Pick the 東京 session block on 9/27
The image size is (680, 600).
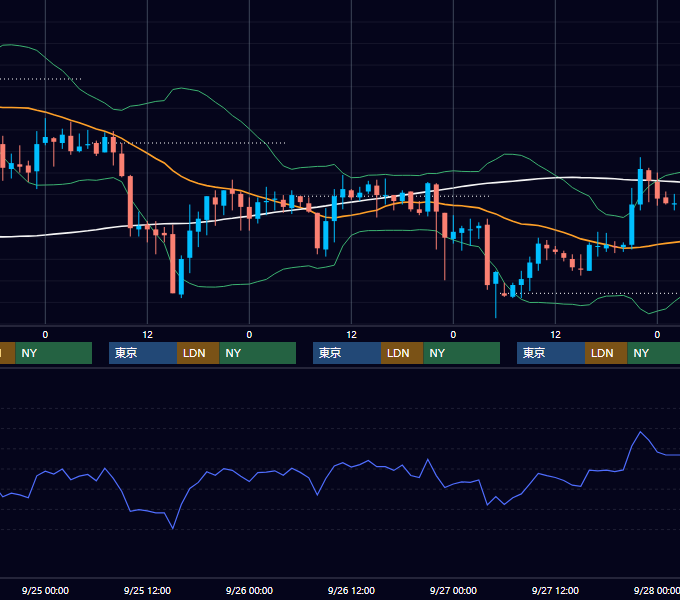click(x=551, y=353)
